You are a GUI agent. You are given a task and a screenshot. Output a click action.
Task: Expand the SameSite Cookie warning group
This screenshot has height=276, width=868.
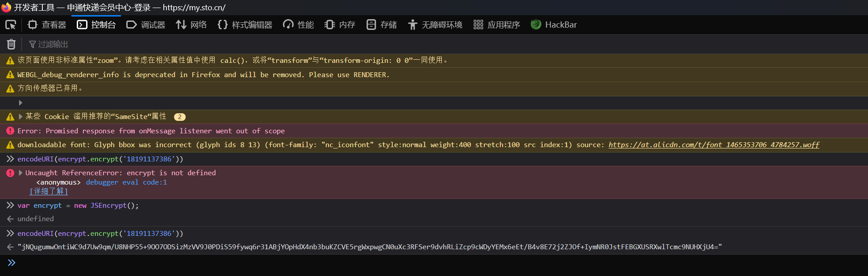(21, 117)
